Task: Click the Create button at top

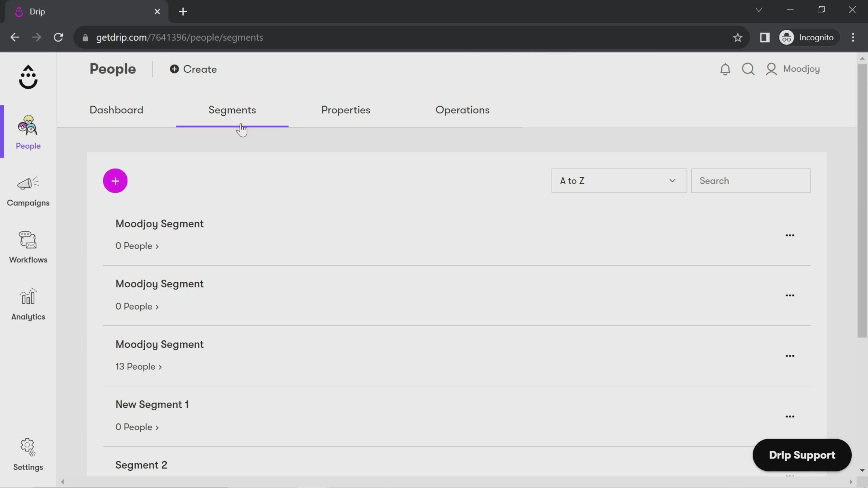Action: point(193,69)
